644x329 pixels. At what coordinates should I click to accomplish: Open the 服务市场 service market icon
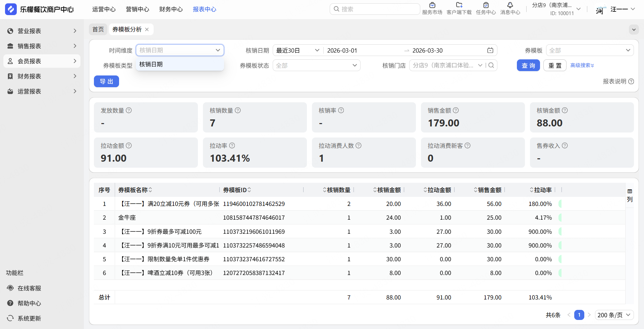432,5
